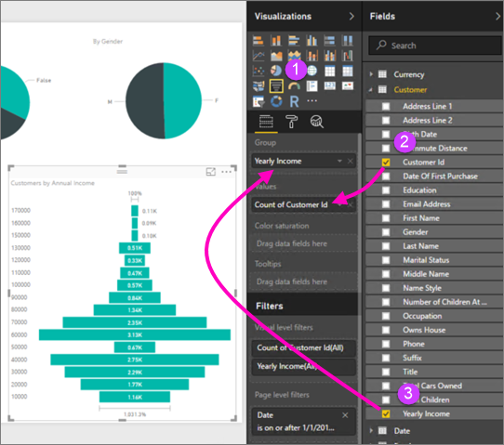Open Yearly Income group field dropdown
Screen dimensions: 504x445
339,161
